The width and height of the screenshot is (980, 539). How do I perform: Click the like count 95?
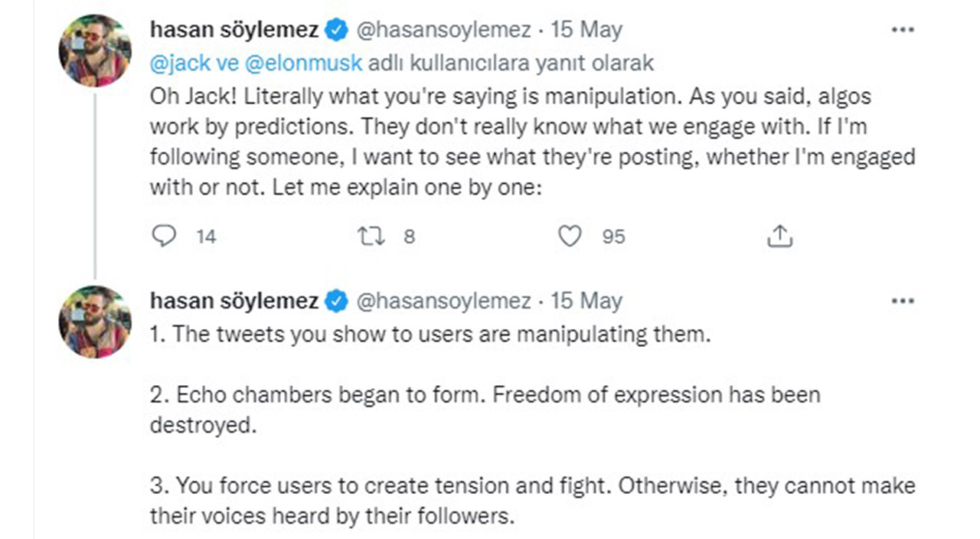pos(613,237)
